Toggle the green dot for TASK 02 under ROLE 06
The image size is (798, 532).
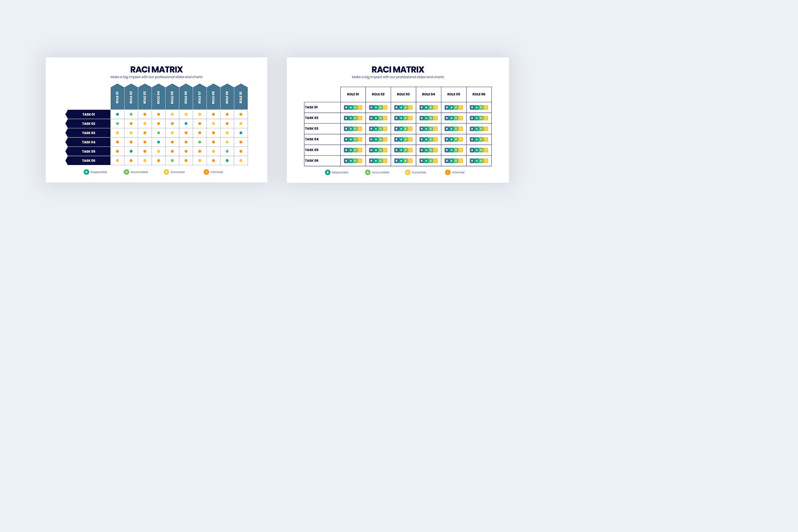186,123
